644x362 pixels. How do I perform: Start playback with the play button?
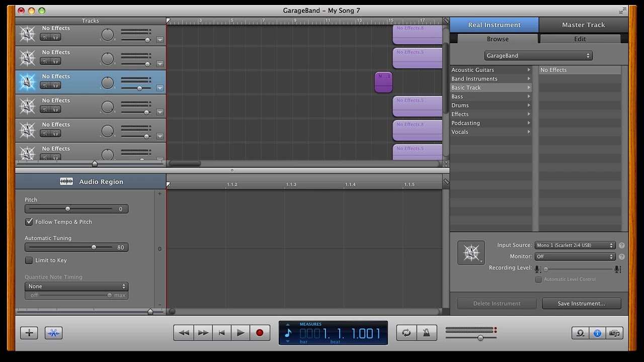240,333
